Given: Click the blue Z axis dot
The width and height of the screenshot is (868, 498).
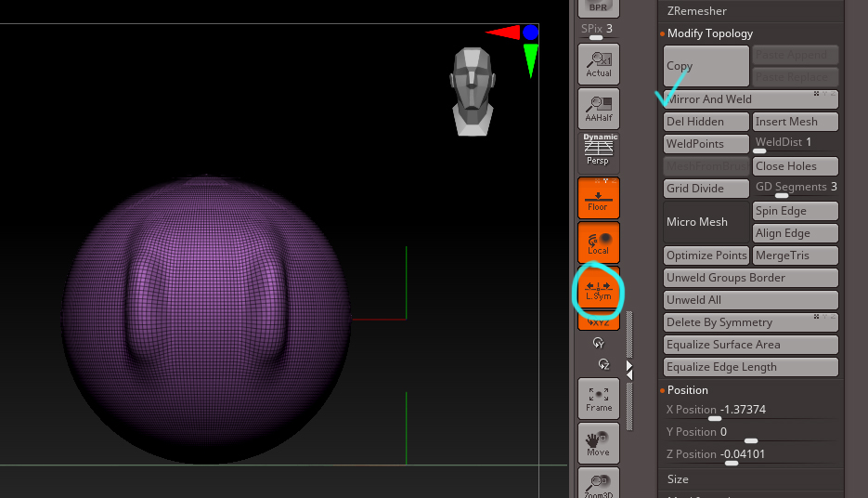Looking at the screenshot, I should (530, 33).
